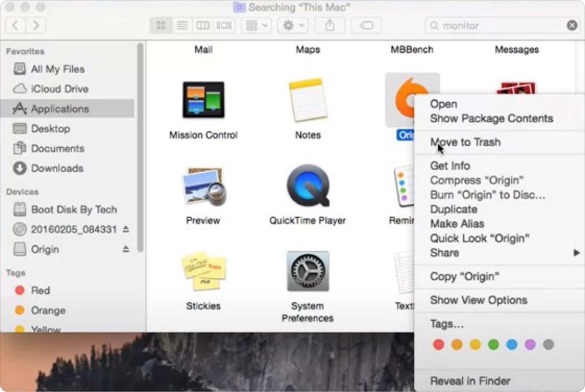Choose Show Package Contents
Viewport: 585px width, 392px height.
coord(491,118)
